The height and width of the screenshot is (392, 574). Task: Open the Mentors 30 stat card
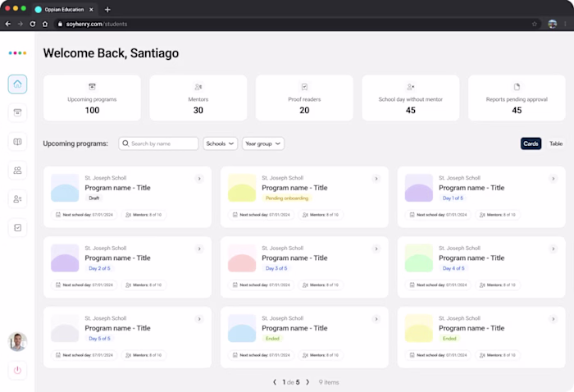click(x=198, y=98)
